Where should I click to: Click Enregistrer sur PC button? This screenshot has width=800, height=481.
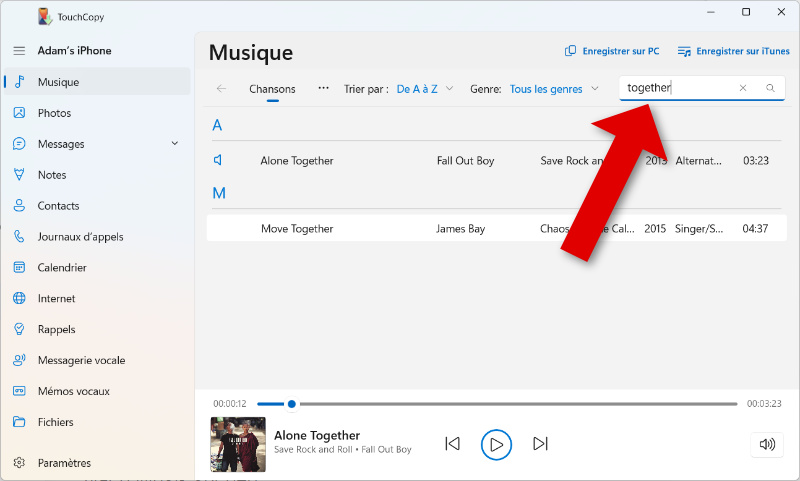point(612,51)
